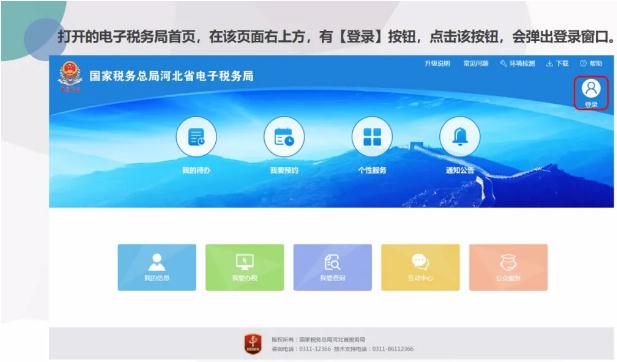Open the yellow 互动中心 tile
The height and width of the screenshot is (362, 617).
coord(420,268)
